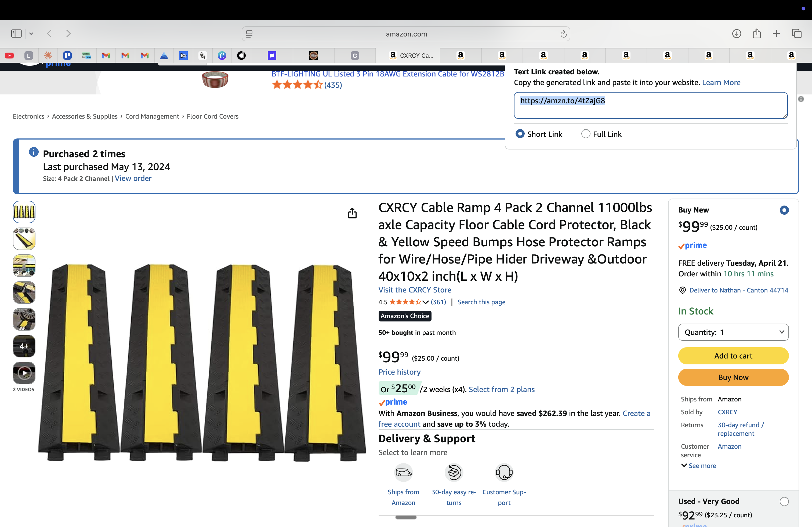
Task: Open the Floor Cord Covers breadcrumb
Action: [213, 116]
